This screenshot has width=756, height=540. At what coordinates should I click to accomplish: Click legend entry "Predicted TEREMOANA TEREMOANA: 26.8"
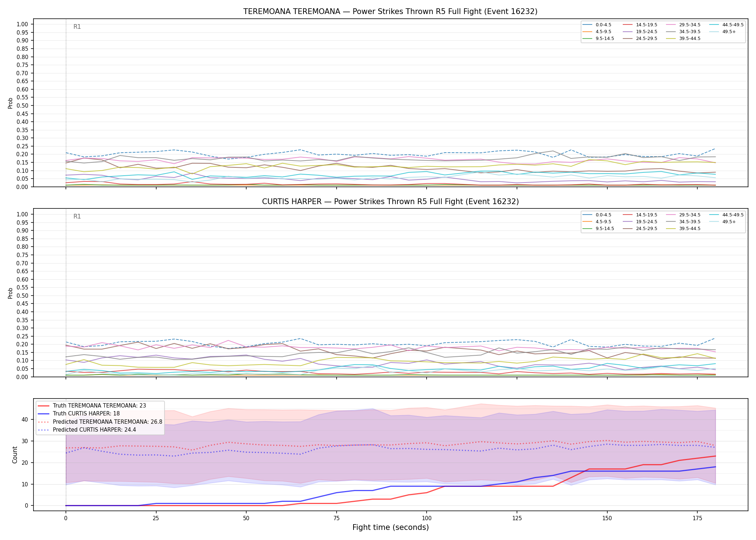click(100, 422)
